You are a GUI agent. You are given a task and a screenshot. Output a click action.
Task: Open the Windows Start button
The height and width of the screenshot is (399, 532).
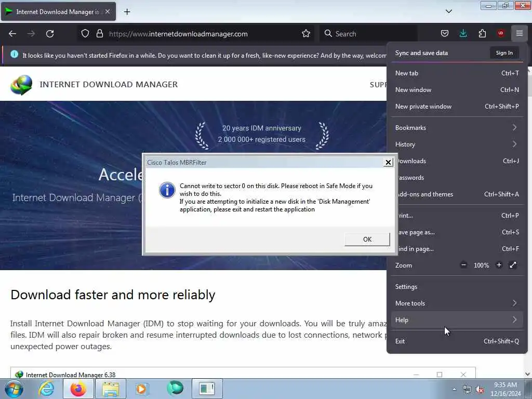click(14, 389)
